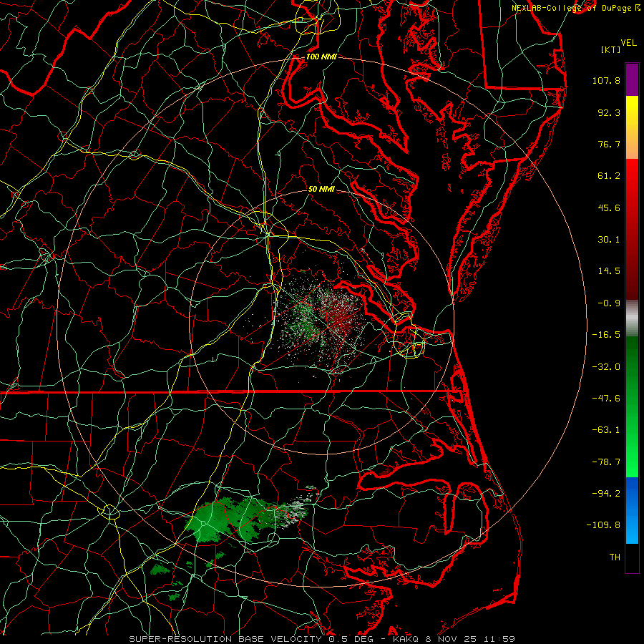Click the -47.6 legend value
Image resolution: width=644 pixels, height=644 pixels.
point(606,399)
